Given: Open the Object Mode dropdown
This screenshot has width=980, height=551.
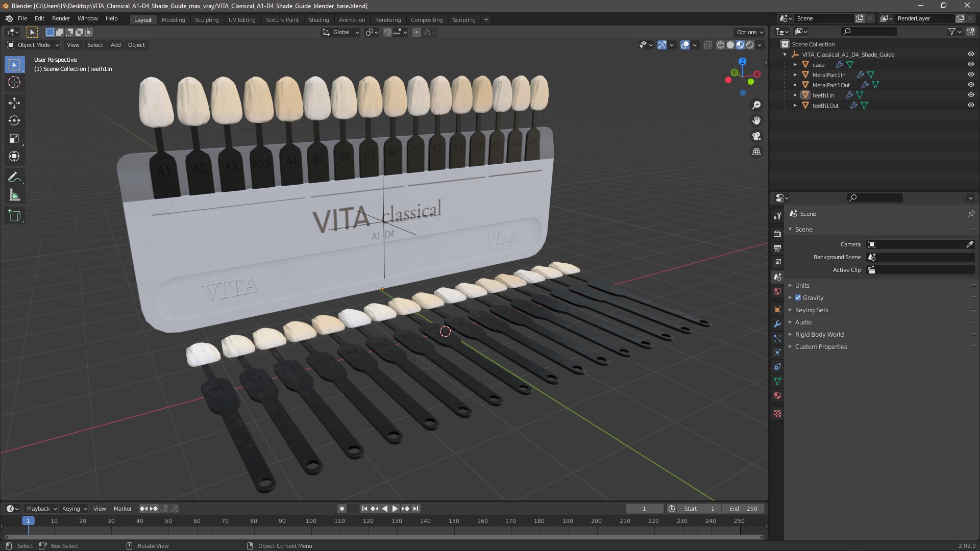Looking at the screenshot, I should coord(33,45).
